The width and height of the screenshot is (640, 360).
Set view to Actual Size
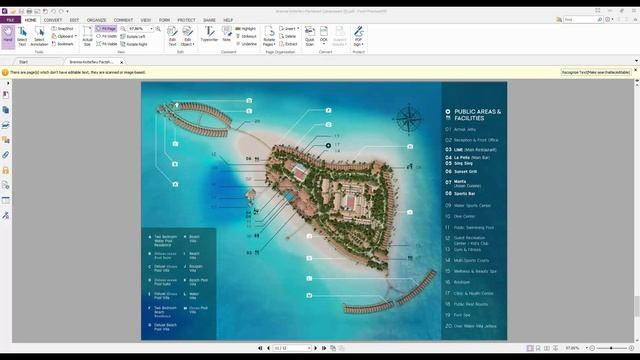point(87,36)
